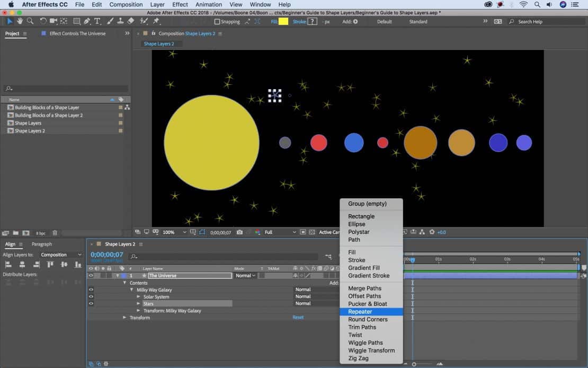
Task: Hide the Stars shape group visibility
Action: [x=91, y=304]
